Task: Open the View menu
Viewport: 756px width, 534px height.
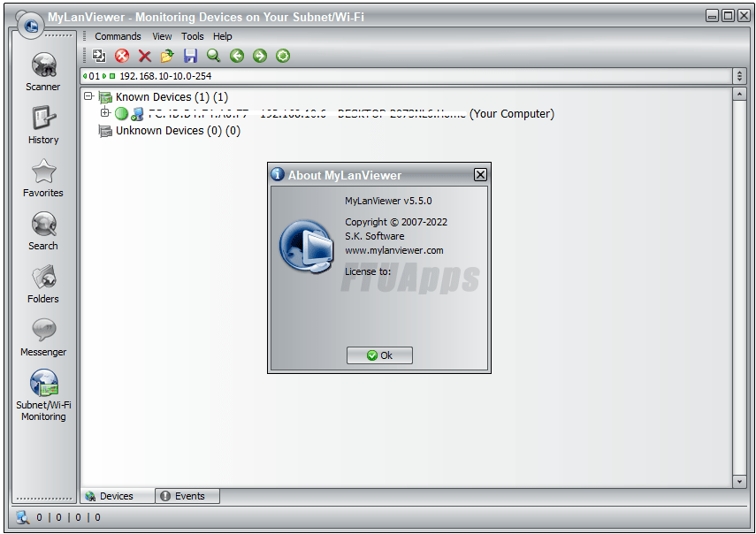Action: click(162, 36)
